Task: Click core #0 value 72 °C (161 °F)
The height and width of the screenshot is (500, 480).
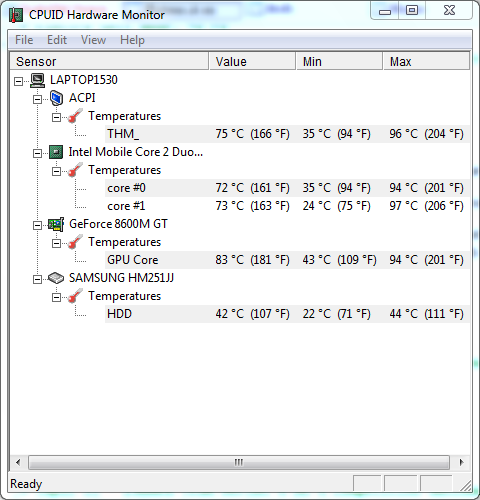Action: [x=252, y=188]
